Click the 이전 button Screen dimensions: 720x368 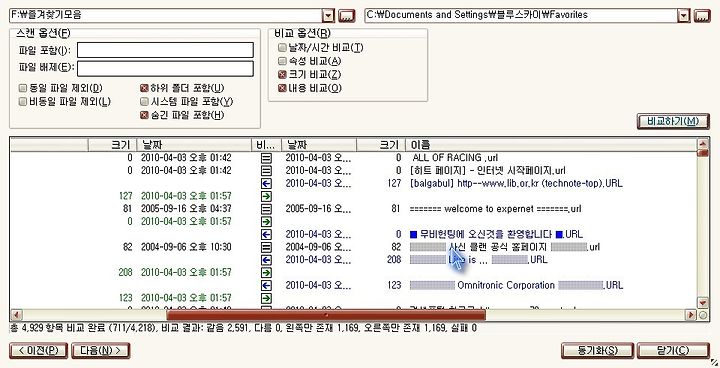point(39,351)
